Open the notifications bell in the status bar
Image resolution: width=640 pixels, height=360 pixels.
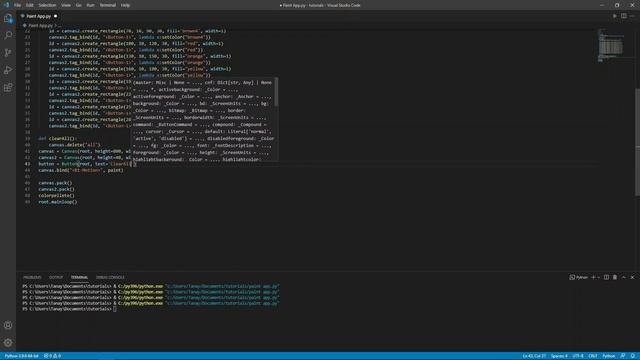pos(632,356)
